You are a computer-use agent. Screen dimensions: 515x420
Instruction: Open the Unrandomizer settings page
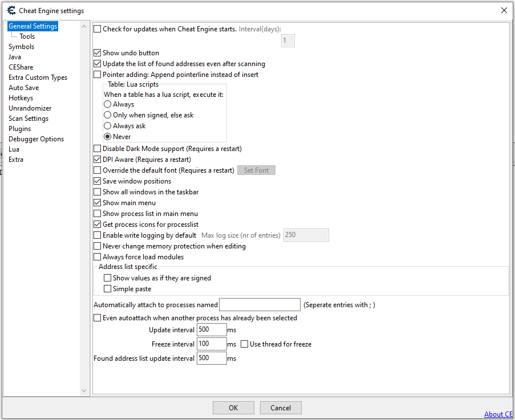pos(30,108)
